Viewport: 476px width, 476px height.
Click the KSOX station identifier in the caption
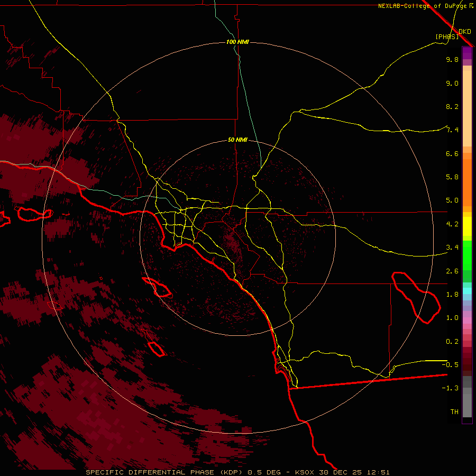pyautogui.click(x=305, y=472)
